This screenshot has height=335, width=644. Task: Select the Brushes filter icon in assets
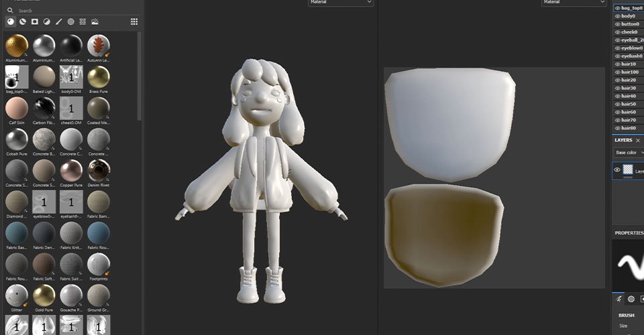[x=59, y=21]
